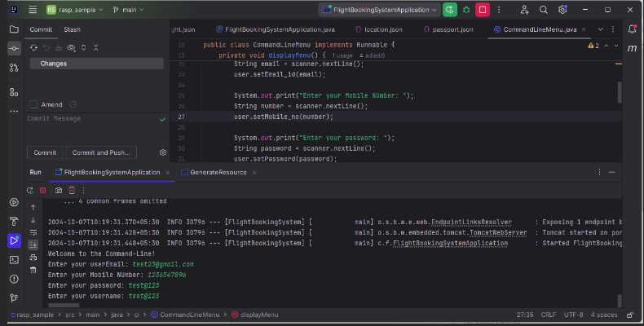Take a thread dump camera icon
Viewport: 644px width, 326px height.
point(59,191)
